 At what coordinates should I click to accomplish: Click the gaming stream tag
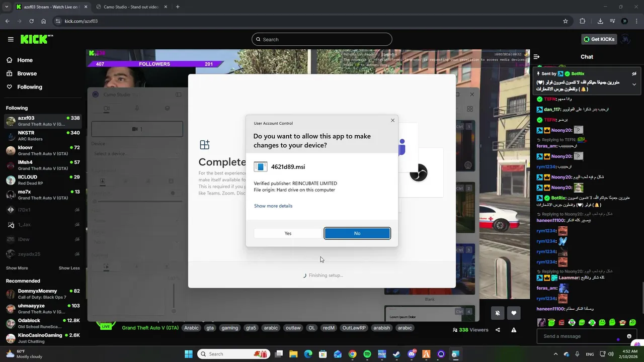click(229, 328)
